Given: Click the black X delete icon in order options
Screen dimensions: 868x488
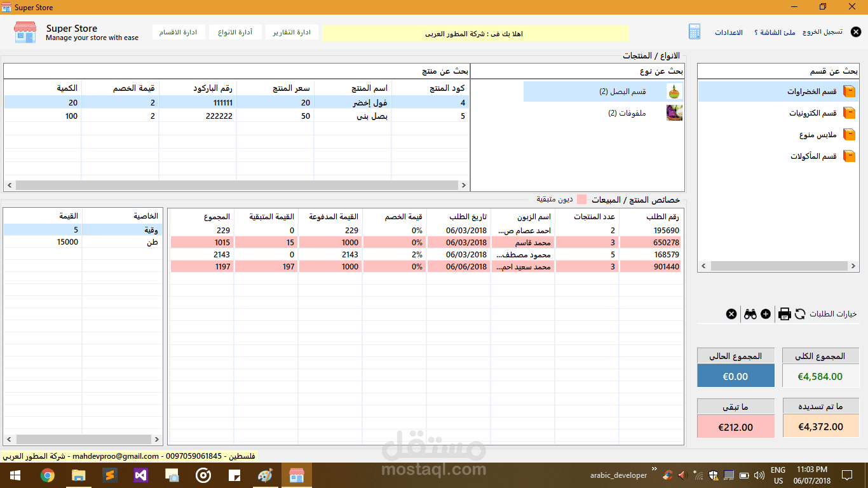Looking at the screenshot, I should pyautogui.click(x=731, y=314).
